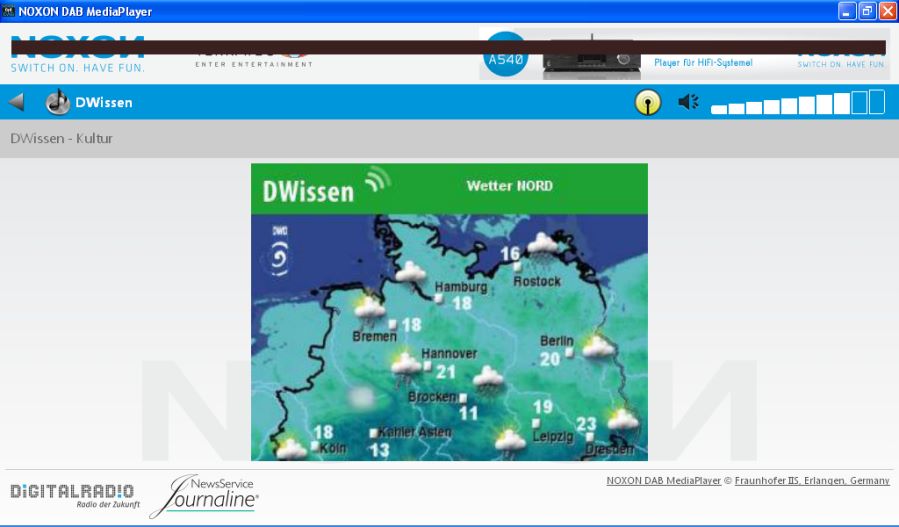Open the Fraunhofer IIS, Erlangen, Germany link

(x=812, y=481)
